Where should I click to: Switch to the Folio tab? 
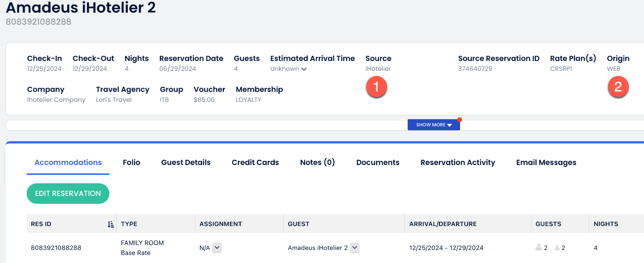[x=132, y=162]
